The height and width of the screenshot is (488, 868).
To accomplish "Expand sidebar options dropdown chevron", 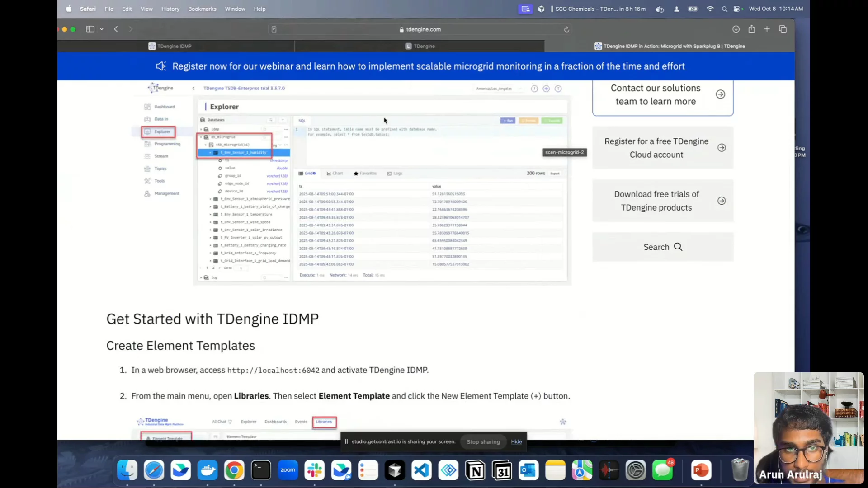I will pyautogui.click(x=102, y=29).
